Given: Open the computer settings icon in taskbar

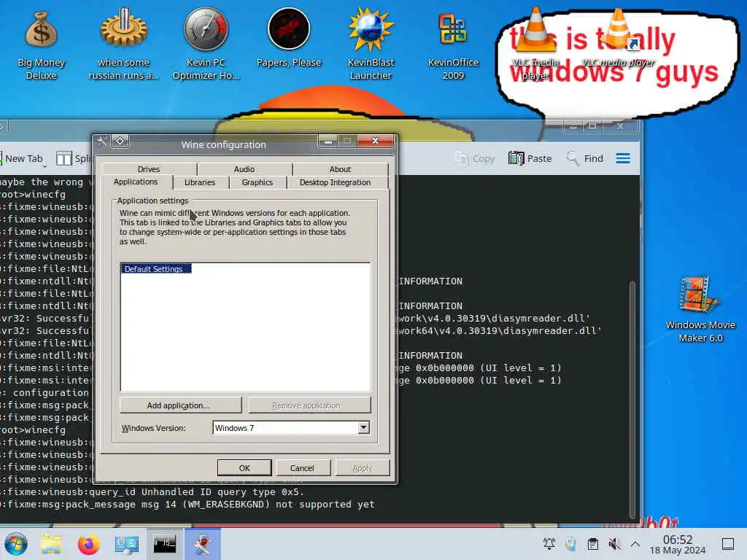Looking at the screenshot, I should point(127,544).
